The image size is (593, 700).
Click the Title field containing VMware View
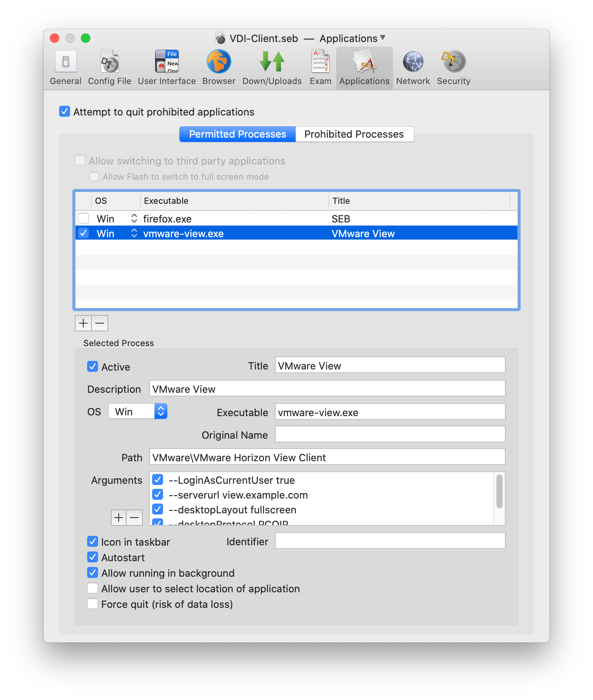click(x=390, y=365)
